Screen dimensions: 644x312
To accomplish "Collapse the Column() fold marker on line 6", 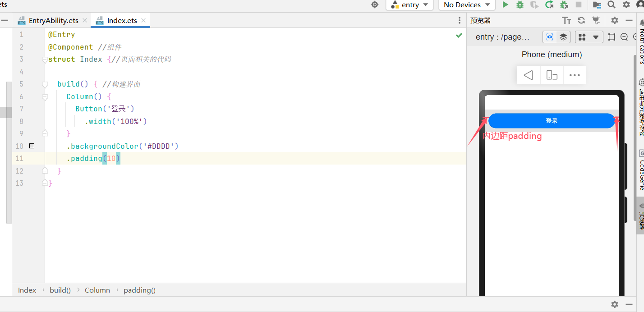I will (45, 97).
